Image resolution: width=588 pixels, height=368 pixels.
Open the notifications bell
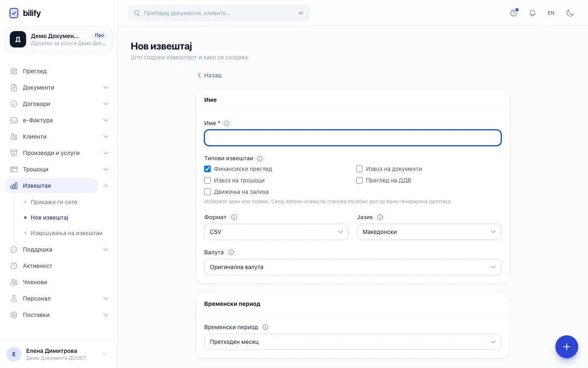[532, 13]
